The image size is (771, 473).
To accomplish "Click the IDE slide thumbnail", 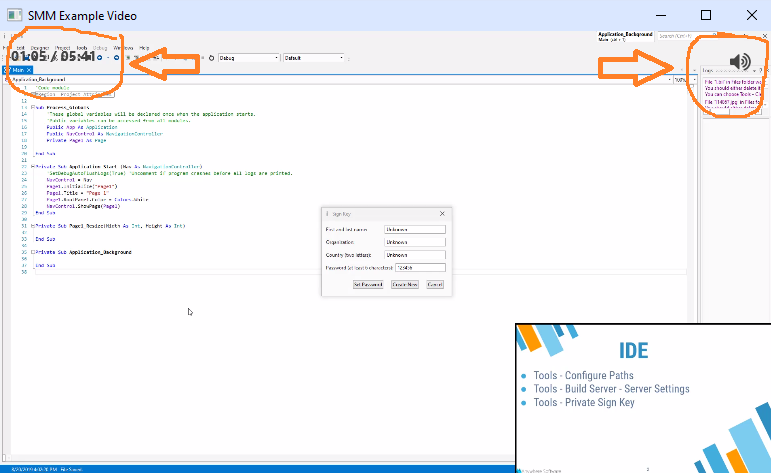I will [643, 398].
